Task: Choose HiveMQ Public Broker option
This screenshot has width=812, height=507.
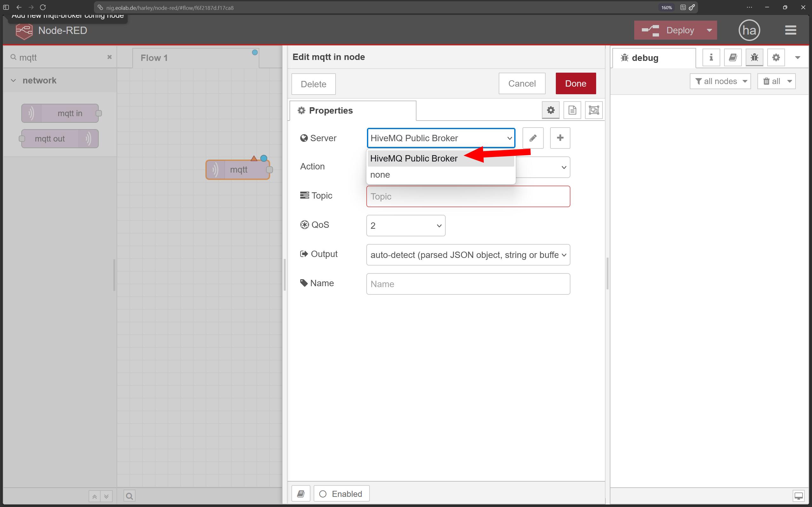Action: [x=441, y=158]
